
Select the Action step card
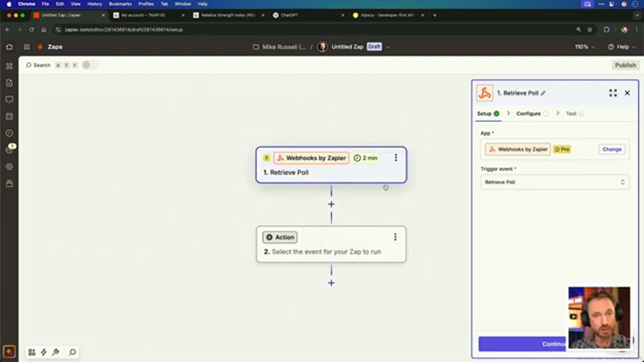coord(331,244)
